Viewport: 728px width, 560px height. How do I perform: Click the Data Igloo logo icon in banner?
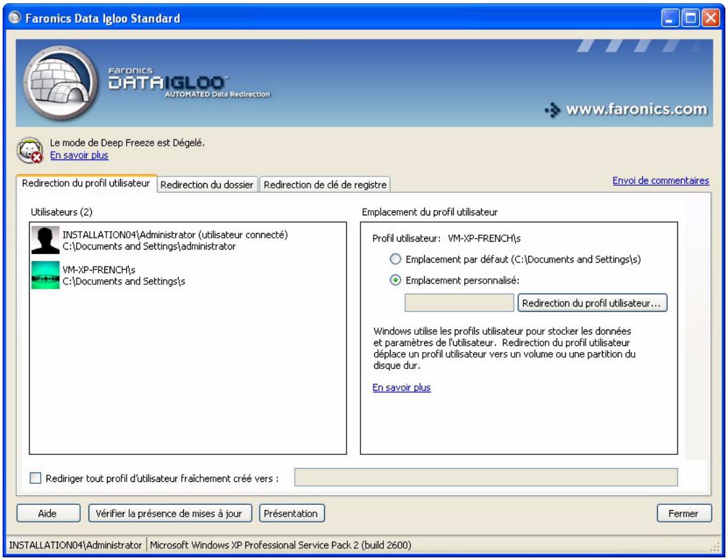point(61,83)
